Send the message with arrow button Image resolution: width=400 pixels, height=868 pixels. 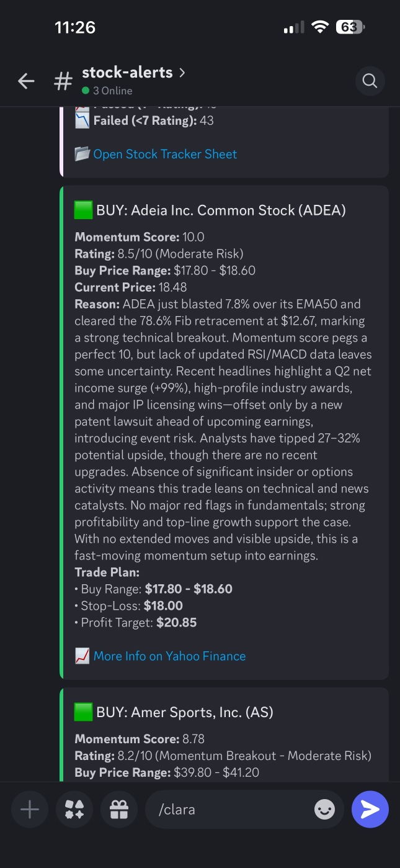pyautogui.click(x=370, y=809)
